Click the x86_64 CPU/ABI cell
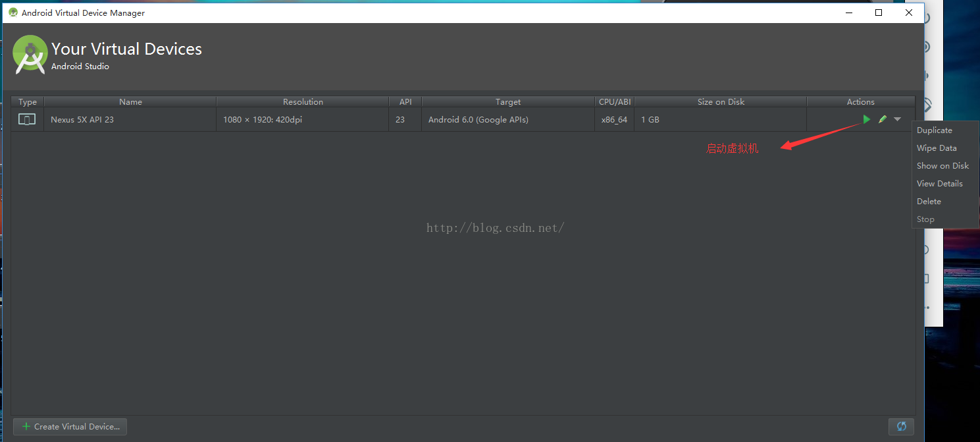This screenshot has height=442, width=980. [614, 120]
